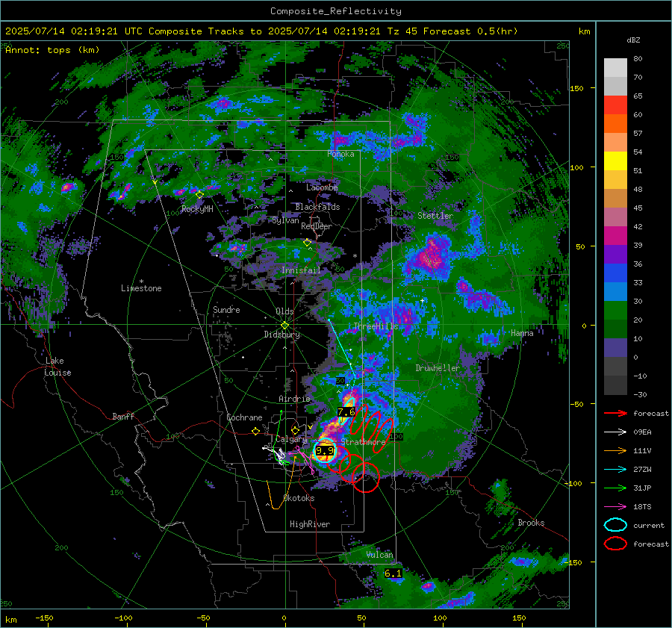Viewport: 672px width, 628px height.
Task: Click the Lacombe label
Action: (322, 187)
